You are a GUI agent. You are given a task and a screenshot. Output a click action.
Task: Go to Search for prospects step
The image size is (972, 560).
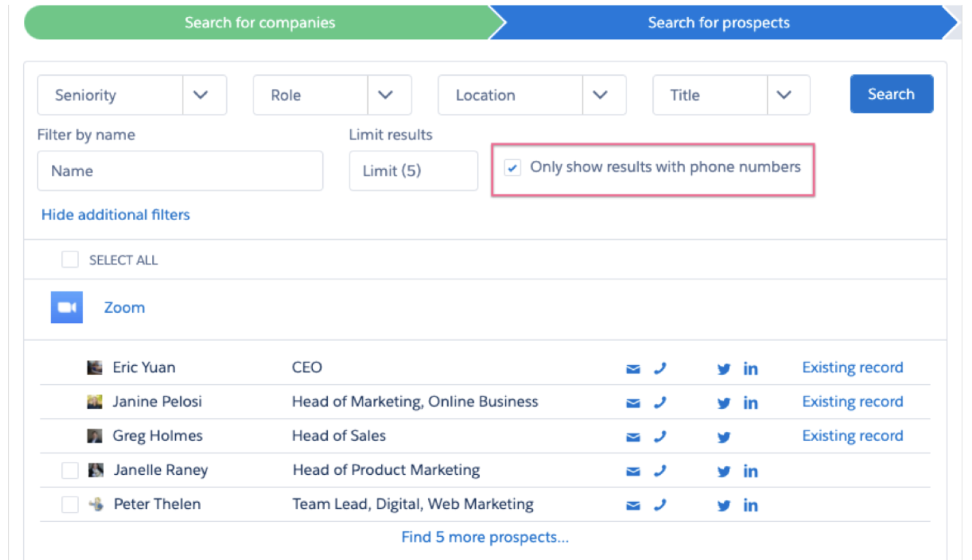coord(718,22)
